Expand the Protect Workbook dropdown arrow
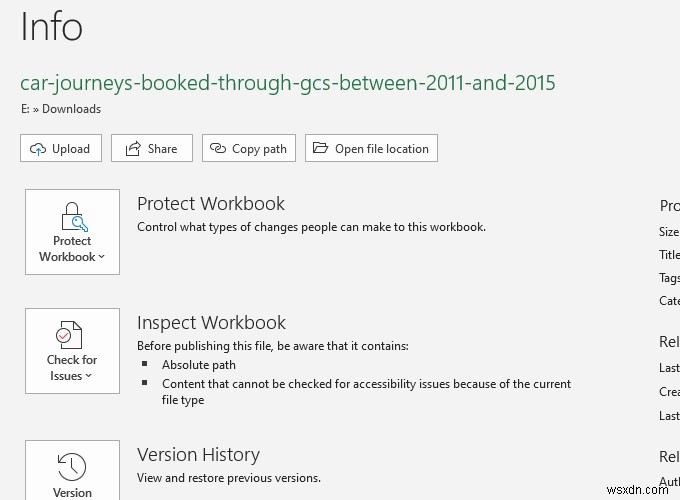 click(x=101, y=257)
